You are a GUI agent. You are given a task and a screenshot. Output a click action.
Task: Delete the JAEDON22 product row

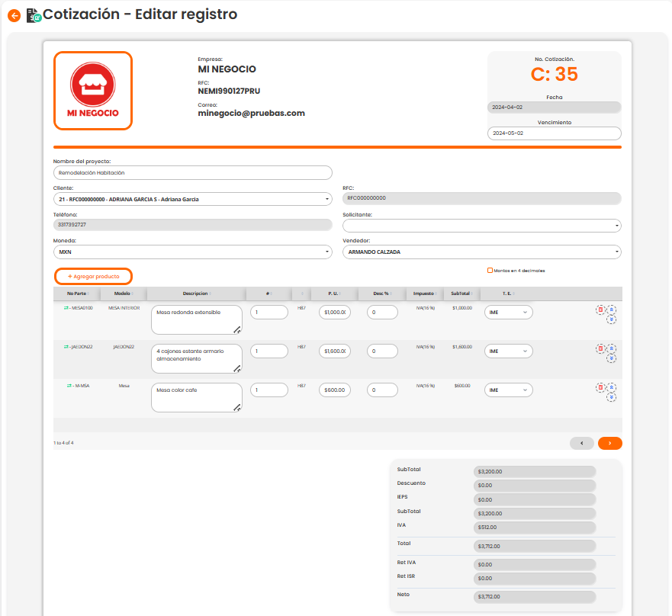[x=600, y=348]
